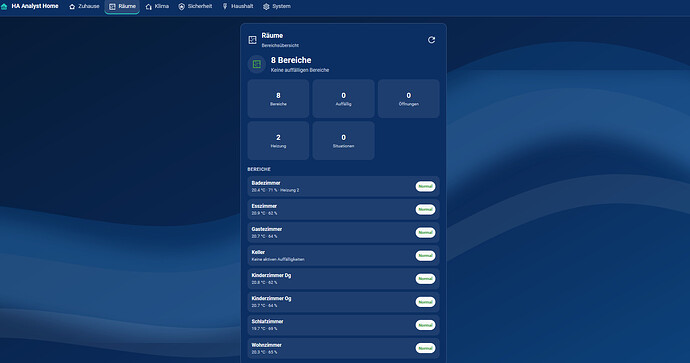This screenshot has width=690, height=363.
Task: Select the Keller area row
Action: pyautogui.click(x=343, y=256)
